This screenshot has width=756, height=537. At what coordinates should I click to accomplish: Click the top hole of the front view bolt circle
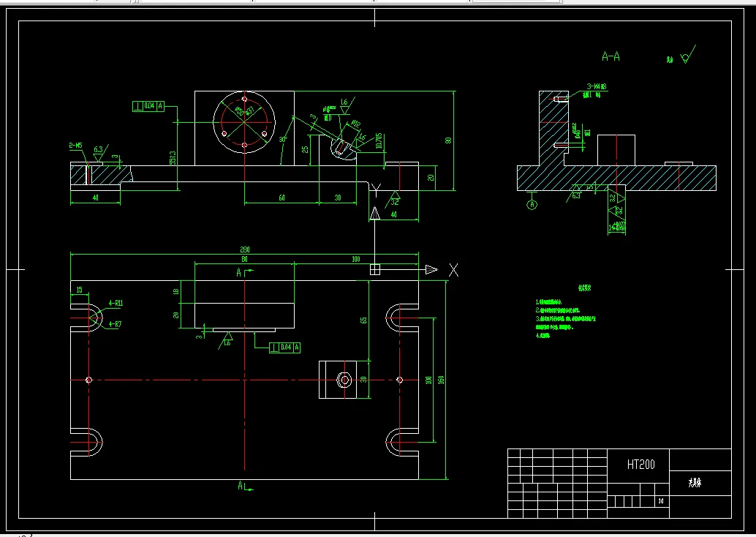click(244, 99)
